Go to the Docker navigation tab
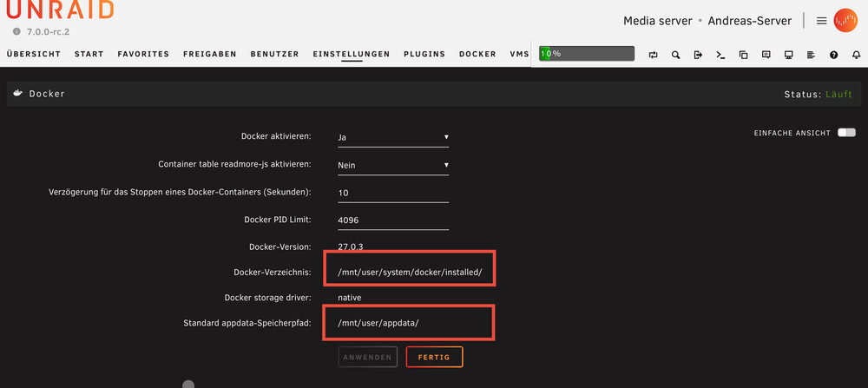Image resolution: width=868 pixels, height=388 pixels. click(477, 54)
